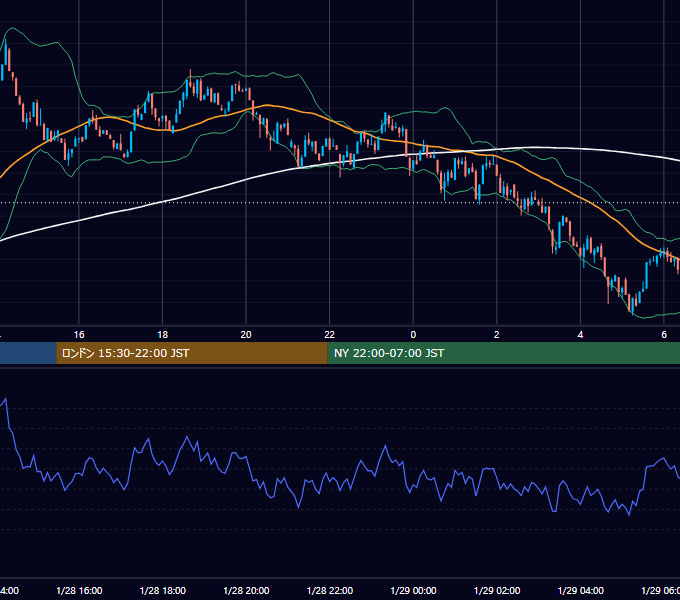Click the 1/28 16:00 date label
Viewport: 680px width, 600px height.
coord(79,591)
